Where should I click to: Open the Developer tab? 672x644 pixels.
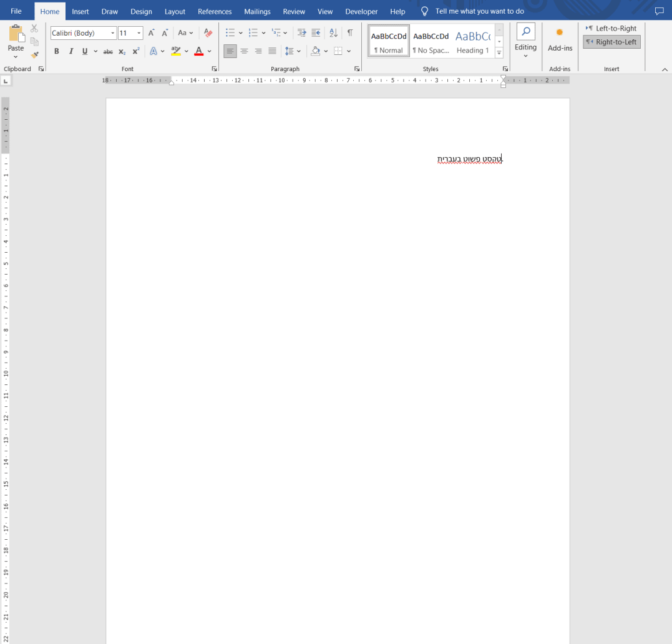tap(361, 12)
